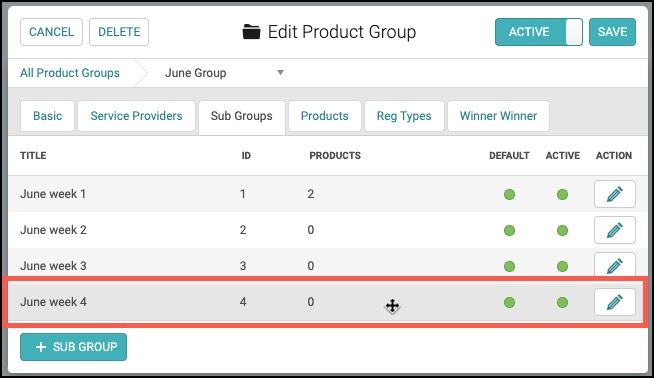Go back to All Product Groups
654x378 pixels.
tap(70, 73)
